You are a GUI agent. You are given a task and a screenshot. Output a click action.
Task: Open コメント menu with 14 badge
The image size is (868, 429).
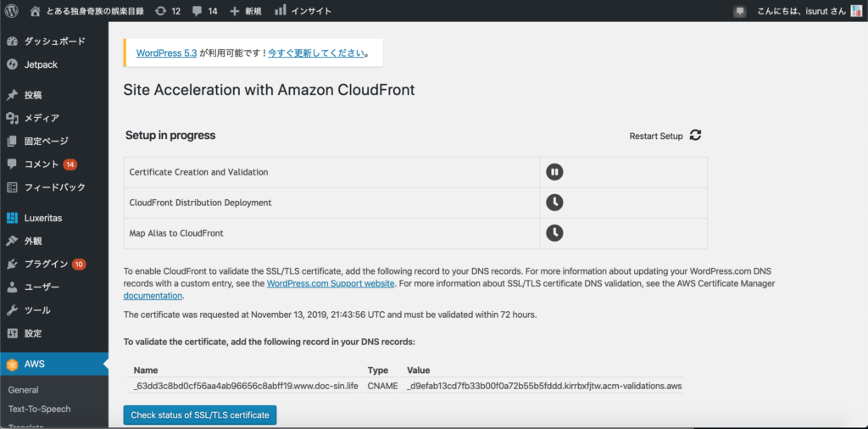pyautogui.click(x=54, y=164)
